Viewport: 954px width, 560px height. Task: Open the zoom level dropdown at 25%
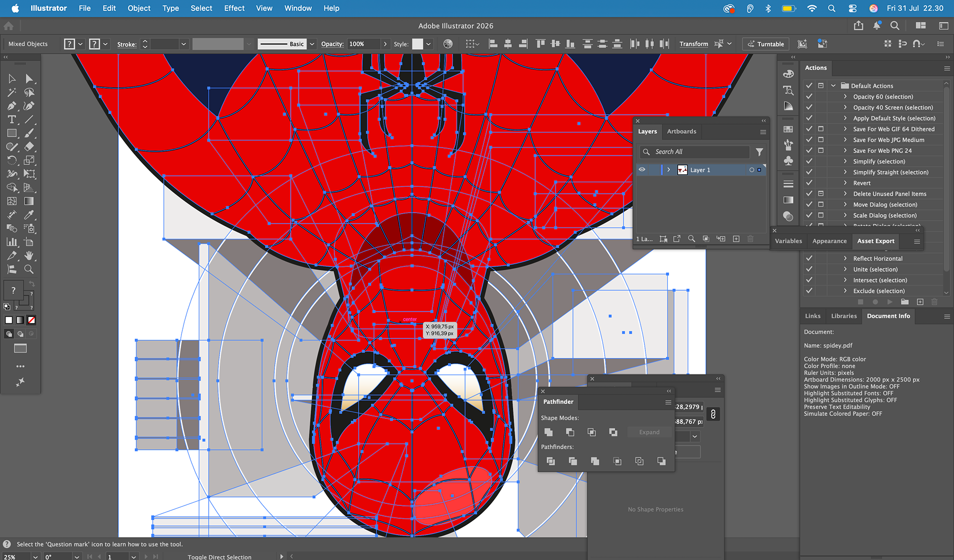pyautogui.click(x=35, y=557)
